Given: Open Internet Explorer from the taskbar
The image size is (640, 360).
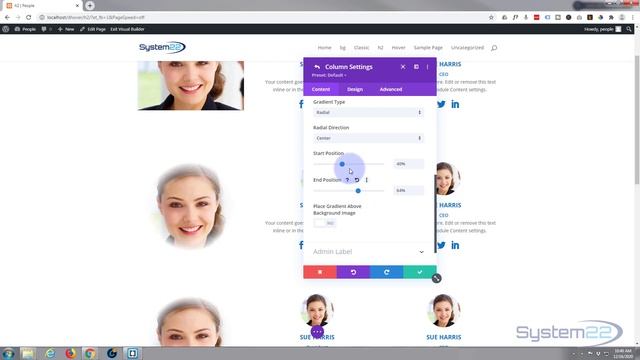Looking at the screenshot, I should [50, 353].
